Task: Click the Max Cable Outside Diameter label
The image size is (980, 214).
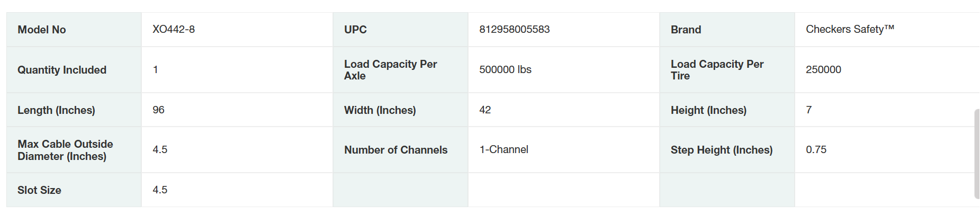Action: 65,150
